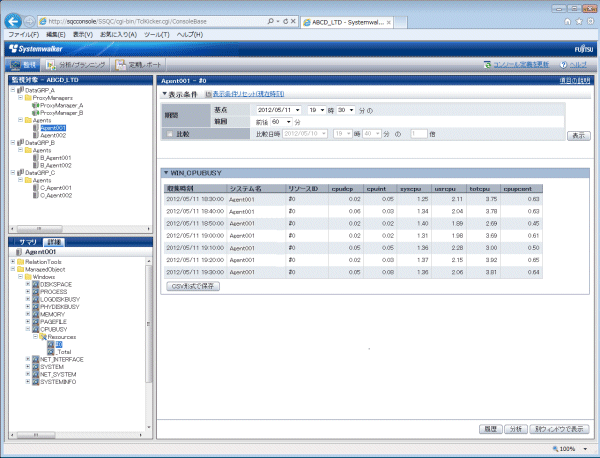Switch to the 定期レポート tab
Viewport: 600px width, 458px height.
(139, 65)
